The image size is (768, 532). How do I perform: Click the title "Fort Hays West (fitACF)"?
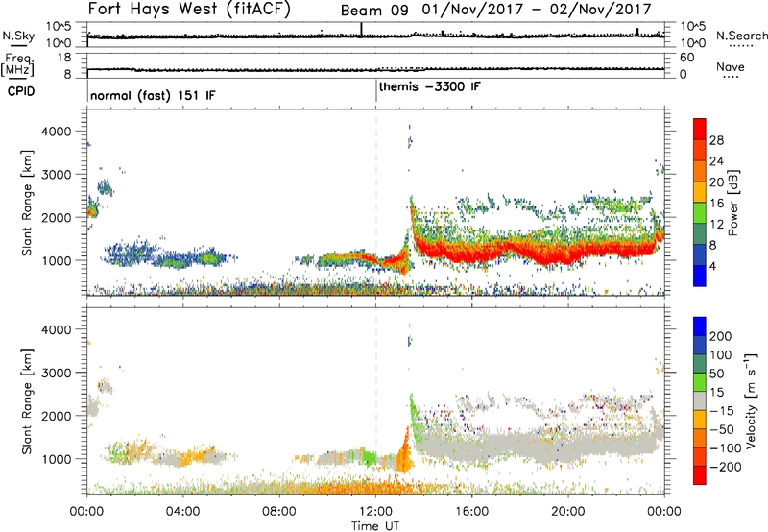[x=189, y=9]
